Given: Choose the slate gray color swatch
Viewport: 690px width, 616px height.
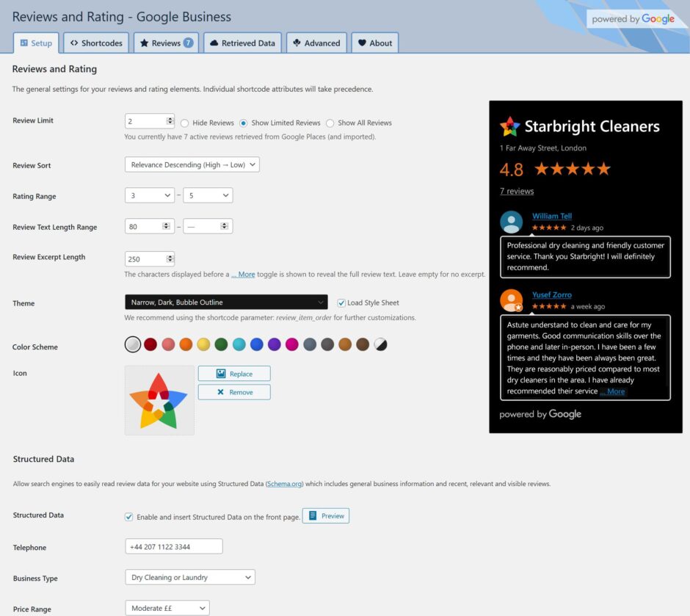Looking at the screenshot, I should pos(310,344).
